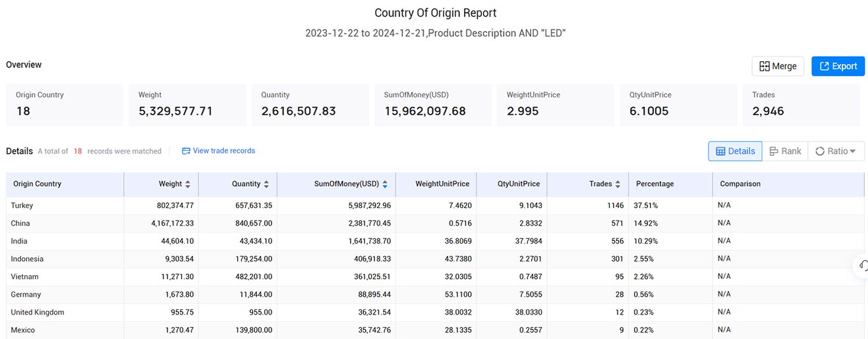
Task: Select the Details view tab
Action: [735, 151]
